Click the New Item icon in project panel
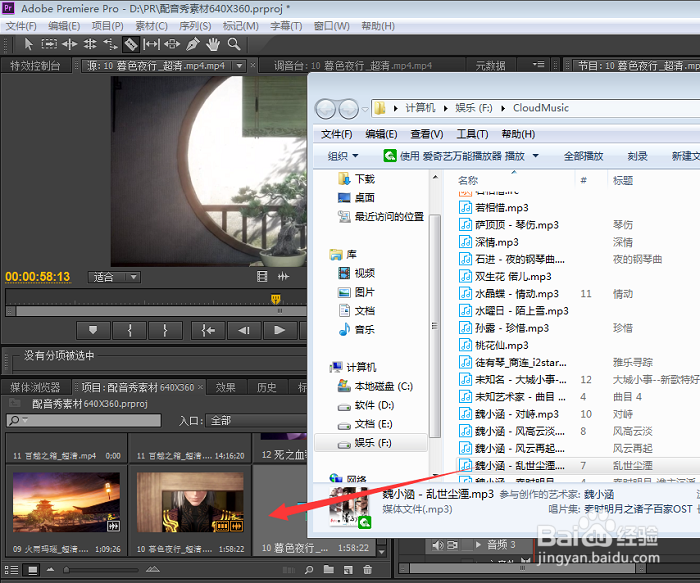 [348, 570]
